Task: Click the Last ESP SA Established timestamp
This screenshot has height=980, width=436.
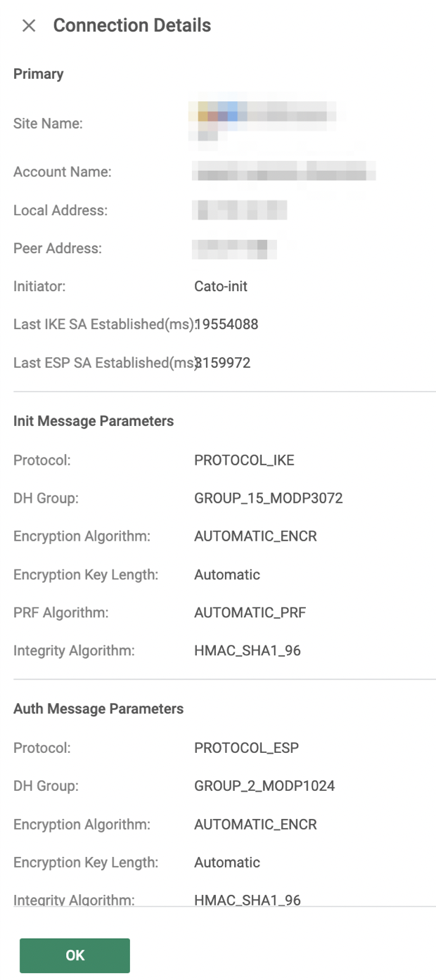Action: [225, 362]
